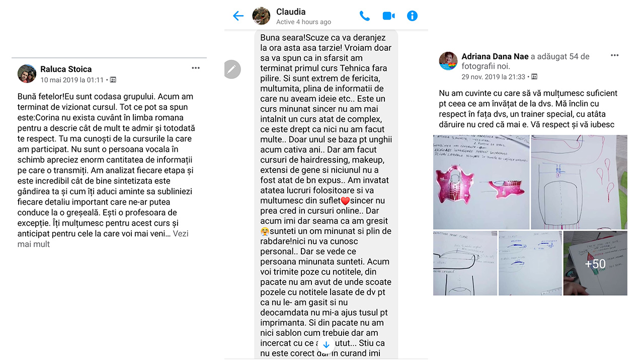644x362 pixels.
Task: Open options menu on Adriana's post
Action: click(x=614, y=55)
